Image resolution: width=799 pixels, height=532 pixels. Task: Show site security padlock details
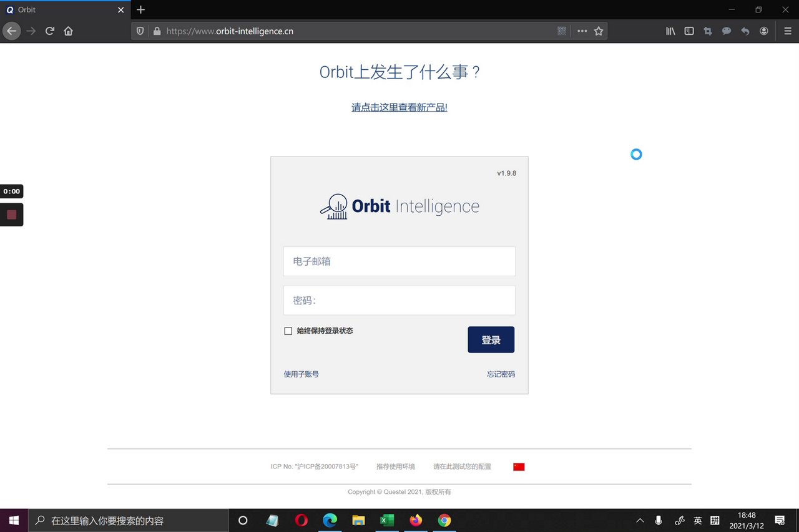coord(157,31)
